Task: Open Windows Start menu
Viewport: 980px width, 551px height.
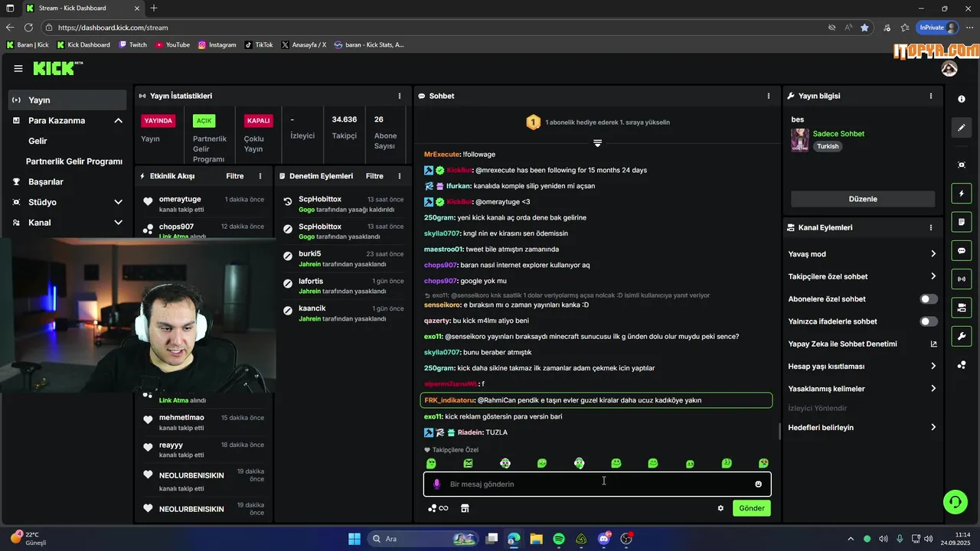Action: coord(354,539)
